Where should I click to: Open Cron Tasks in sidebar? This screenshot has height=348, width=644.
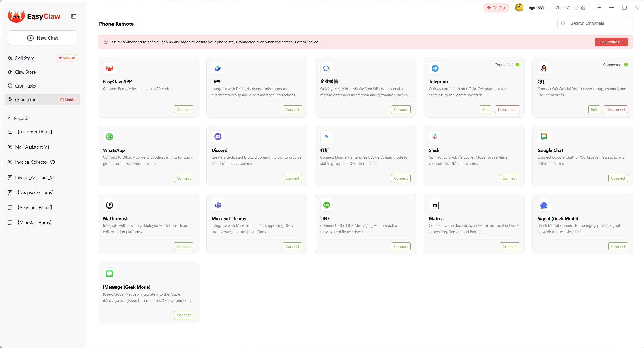click(x=25, y=86)
